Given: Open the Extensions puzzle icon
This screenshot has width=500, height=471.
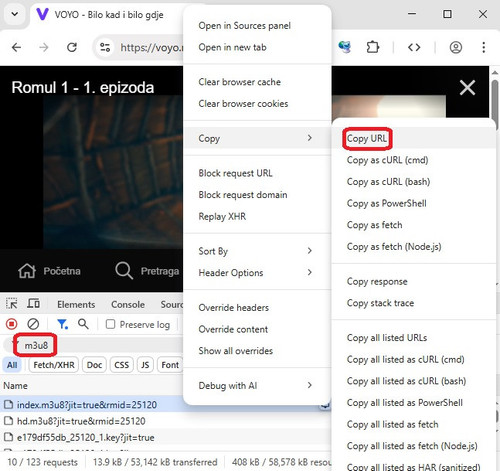Looking at the screenshot, I should [373, 47].
